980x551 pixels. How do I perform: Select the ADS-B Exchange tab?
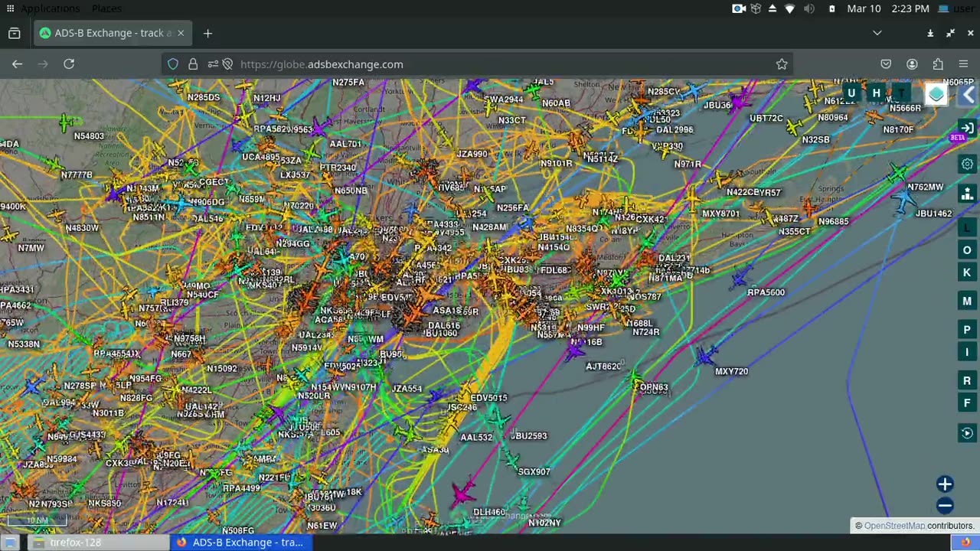click(113, 33)
